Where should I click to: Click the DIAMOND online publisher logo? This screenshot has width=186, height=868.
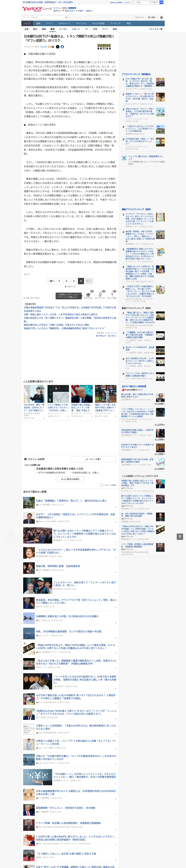point(104,47)
